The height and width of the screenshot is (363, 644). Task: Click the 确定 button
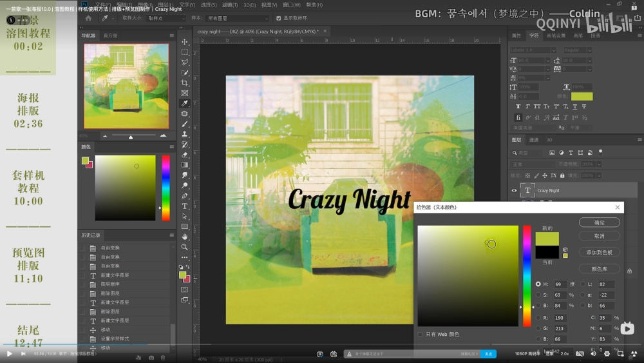point(599,222)
